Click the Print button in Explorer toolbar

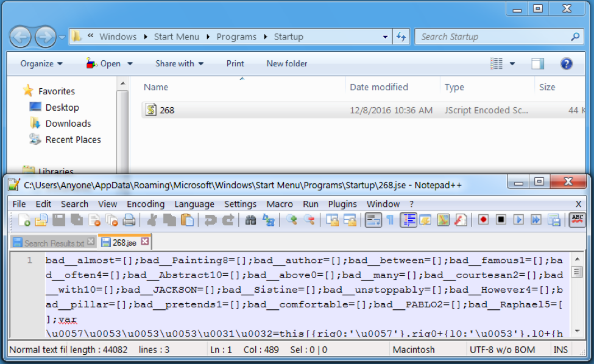(x=235, y=63)
